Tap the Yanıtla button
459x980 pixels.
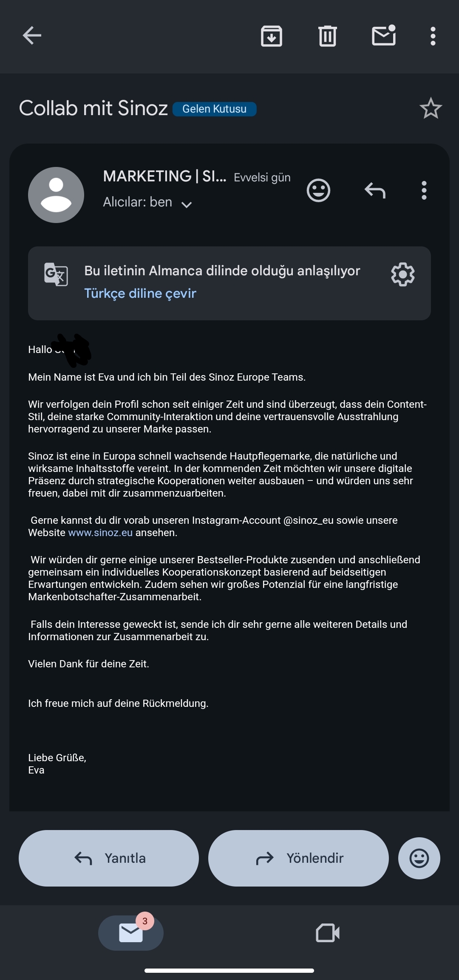(x=109, y=858)
